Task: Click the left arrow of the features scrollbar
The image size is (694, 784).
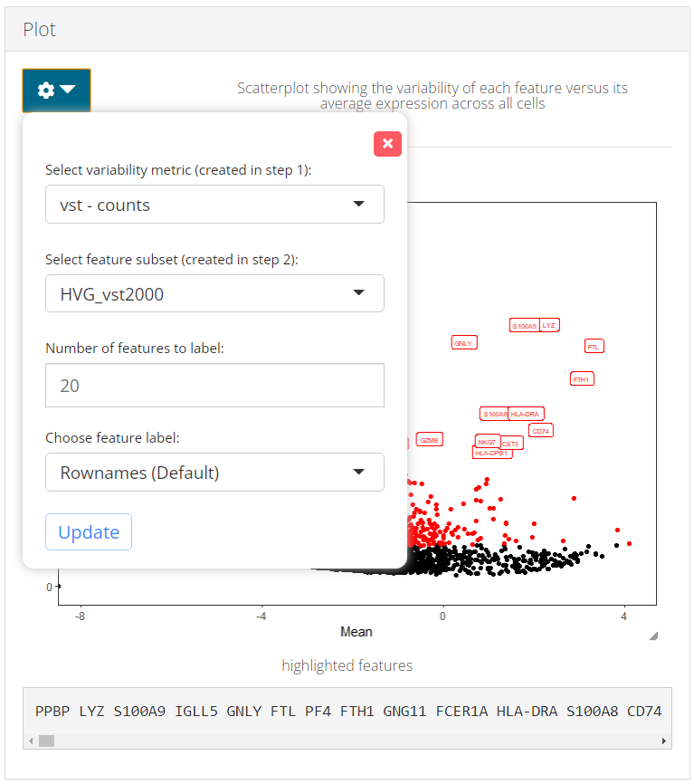Action: coord(30,741)
